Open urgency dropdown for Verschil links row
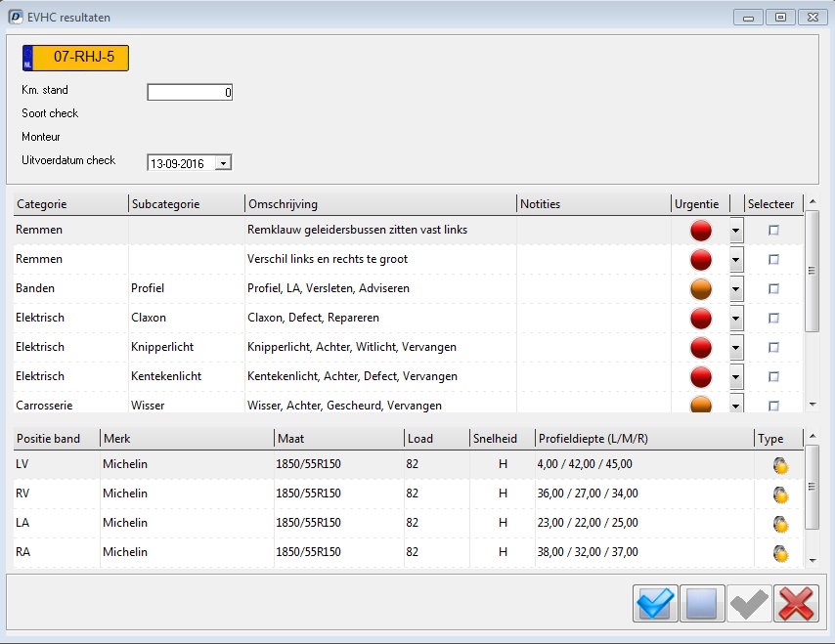This screenshot has width=835, height=644. coord(736,260)
